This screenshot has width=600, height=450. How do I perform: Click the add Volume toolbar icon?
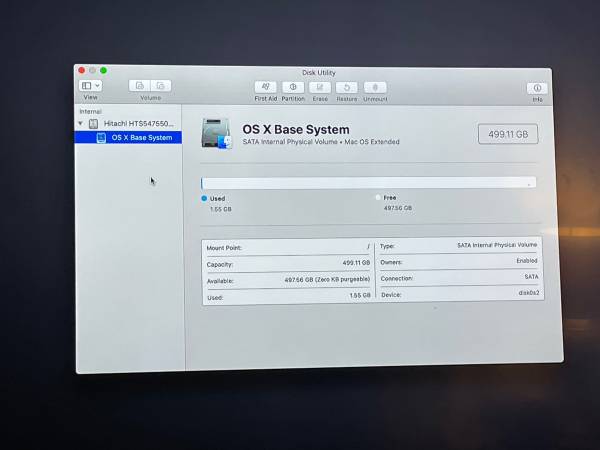(140, 86)
